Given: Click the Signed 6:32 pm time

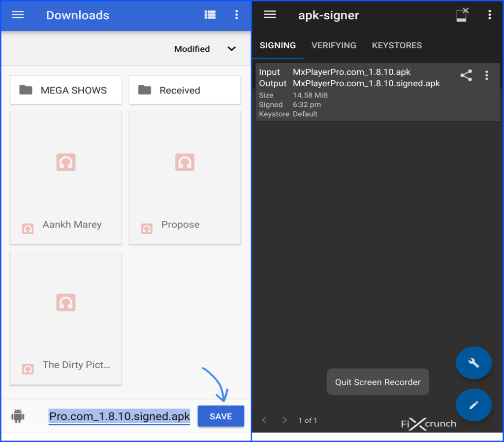Looking at the screenshot, I should coord(307,104).
